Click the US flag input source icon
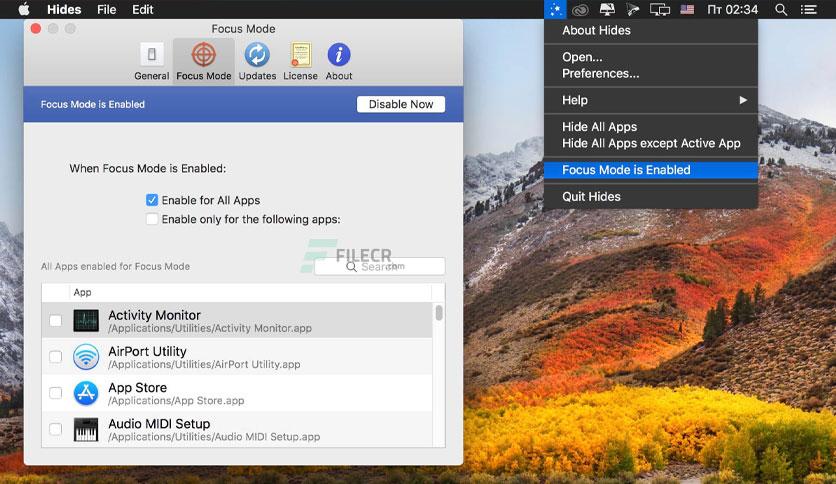Screen dimensions: 836x484 (687, 9)
